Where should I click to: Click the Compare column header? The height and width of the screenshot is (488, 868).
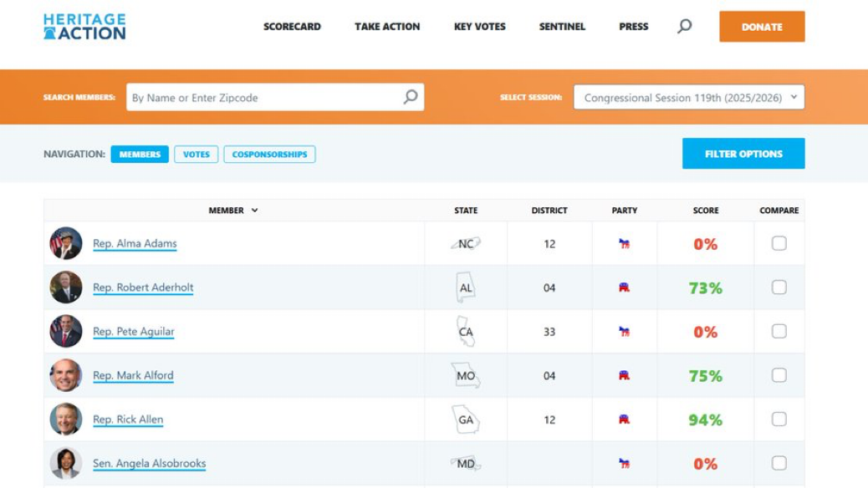click(x=779, y=211)
